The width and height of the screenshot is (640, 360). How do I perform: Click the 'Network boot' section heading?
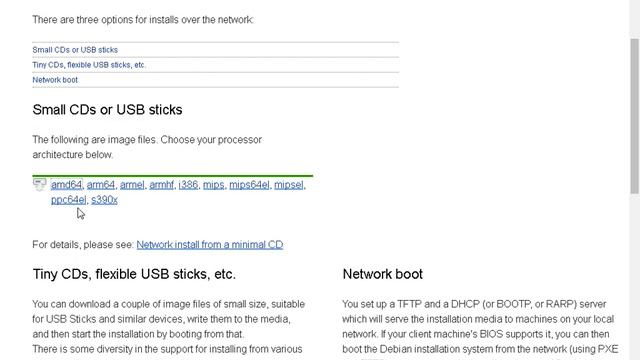[382, 274]
